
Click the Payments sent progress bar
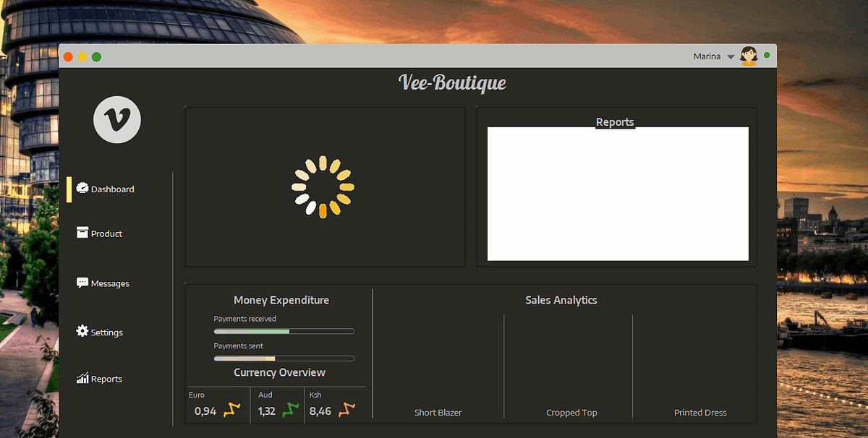284,358
